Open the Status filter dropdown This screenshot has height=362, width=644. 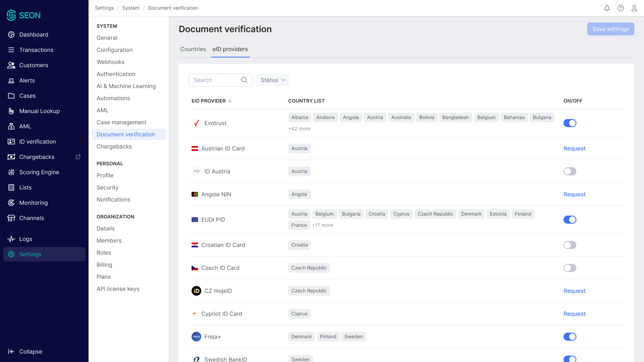[x=273, y=80]
